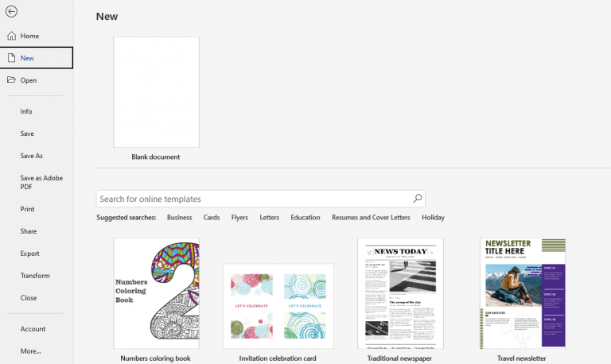The height and width of the screenshot is (364, 611).
Task: Open the Traditional newspaper template
Action: pyautogui.click(x=400, y=293)
